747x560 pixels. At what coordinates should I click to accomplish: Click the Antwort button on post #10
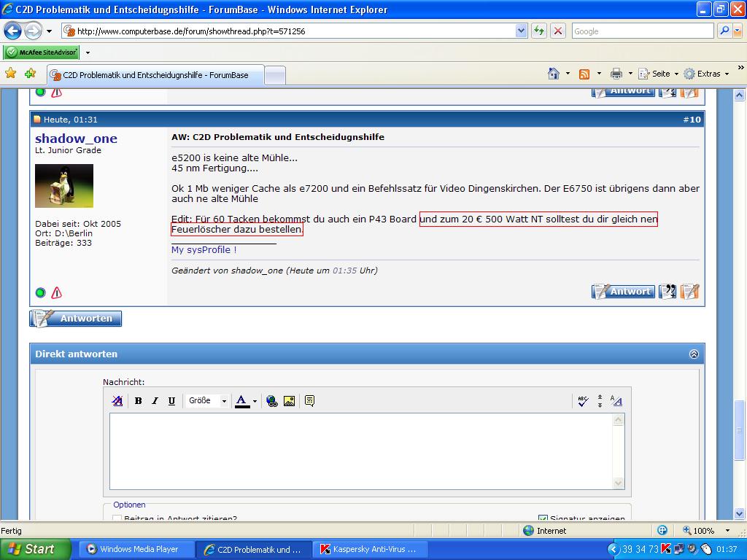pos(623,292)
